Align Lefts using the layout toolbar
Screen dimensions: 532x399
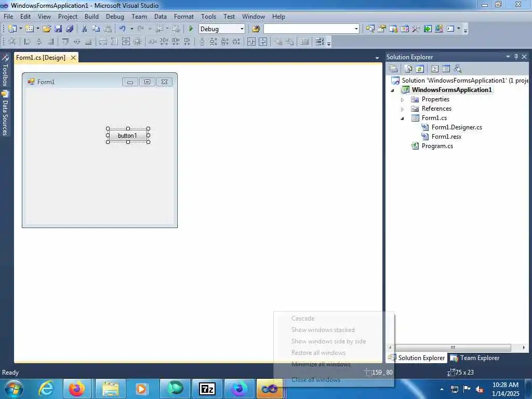click(x=28, y=42)
